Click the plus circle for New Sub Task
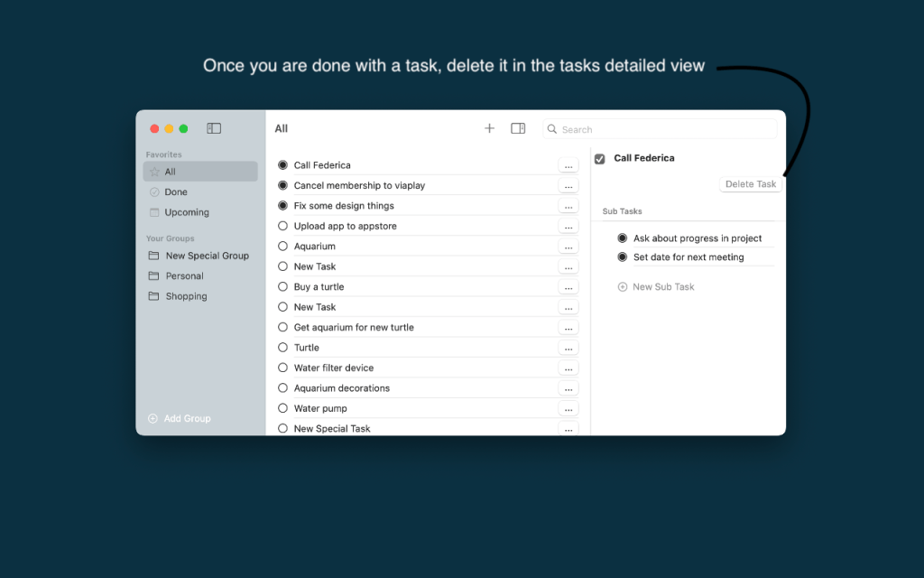 622,287
